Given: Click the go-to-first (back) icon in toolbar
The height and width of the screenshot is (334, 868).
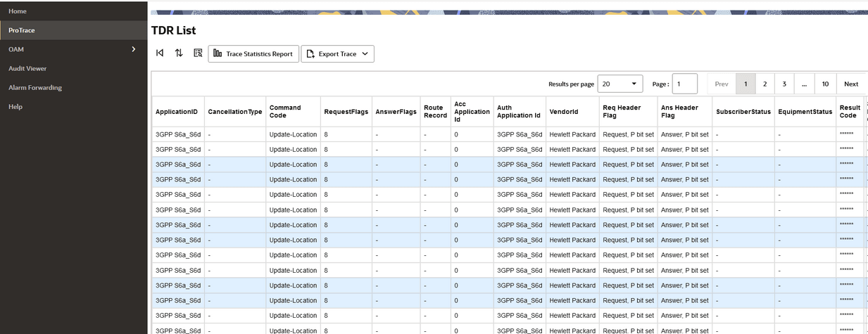Looking at the screenshot, I should tap(160, 53).
